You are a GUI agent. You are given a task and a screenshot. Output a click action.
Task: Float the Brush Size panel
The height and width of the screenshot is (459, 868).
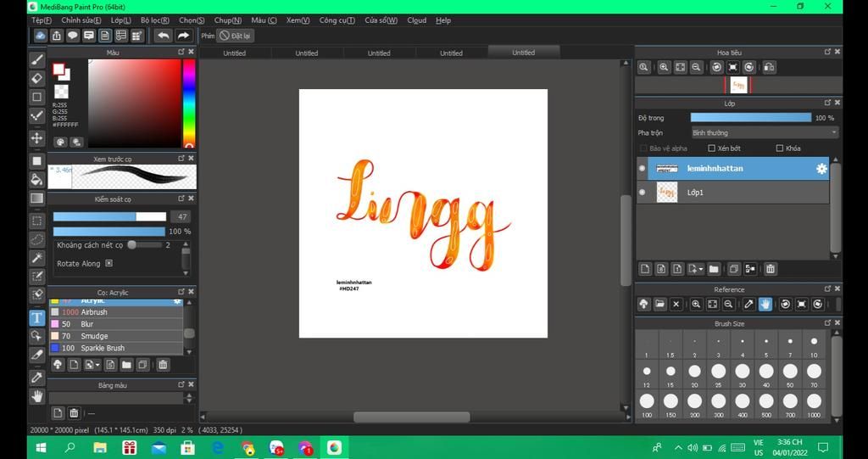827,322
